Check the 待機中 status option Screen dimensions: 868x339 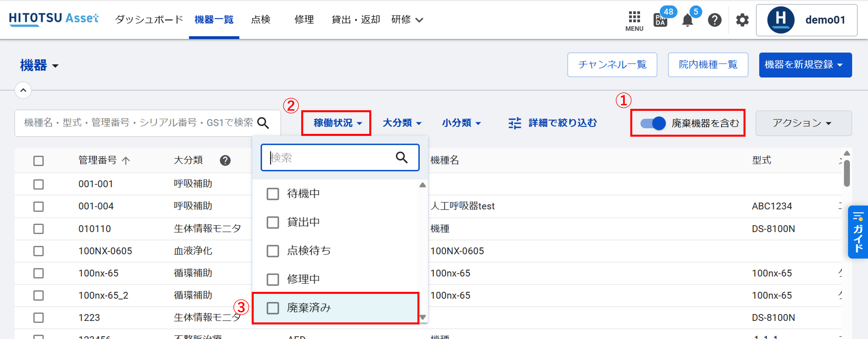(x=273, y=194)
